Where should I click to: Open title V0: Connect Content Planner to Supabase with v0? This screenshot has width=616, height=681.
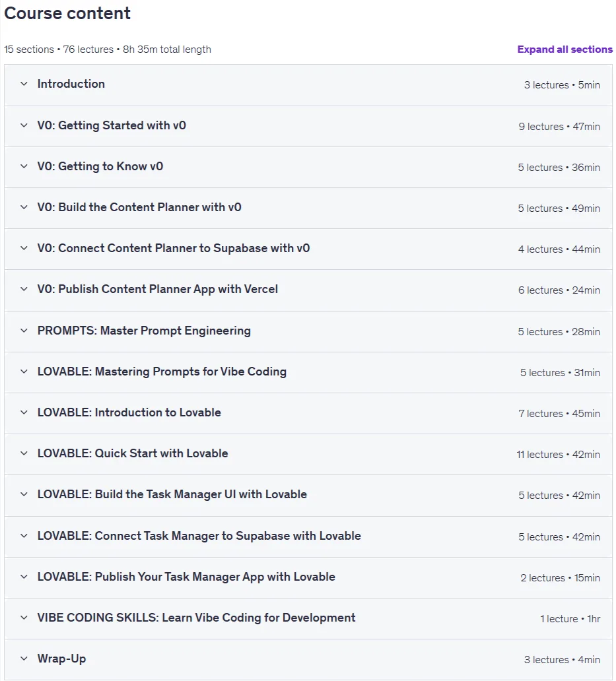(174, 248)
